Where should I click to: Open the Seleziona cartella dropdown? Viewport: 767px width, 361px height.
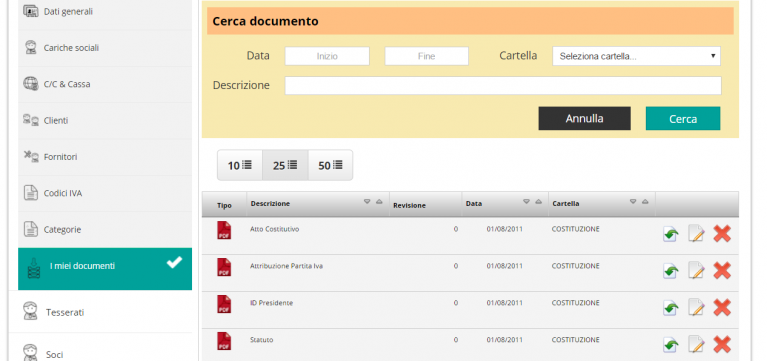coord(636,56)
